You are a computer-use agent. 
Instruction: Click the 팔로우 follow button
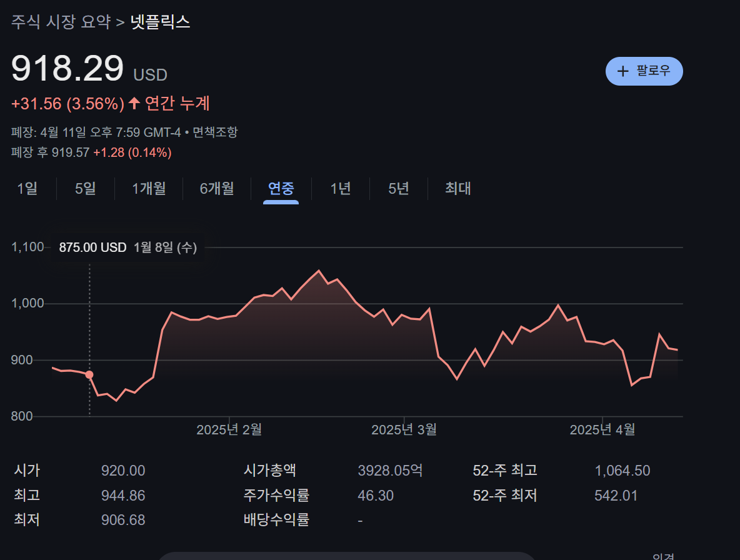point(644,71)
